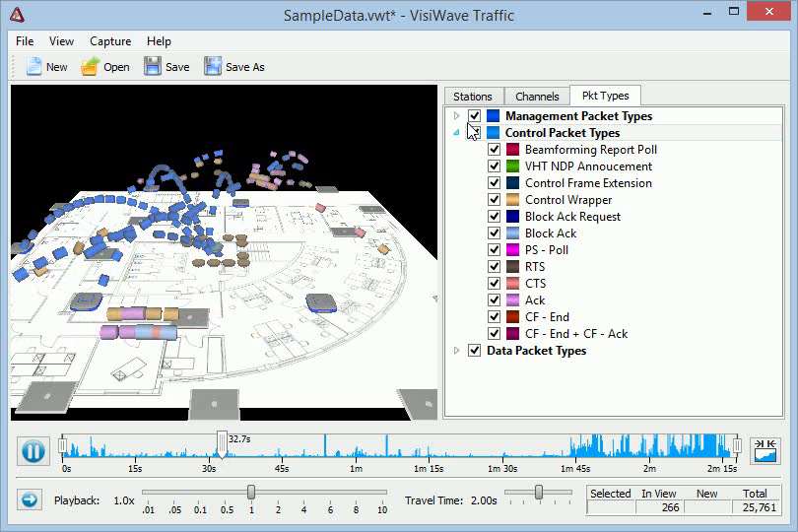Image resolution: width=798 pixels, height=532 pixels.
Task: Click the New file toolbar icon
Action: pyautogui.click(x=33, y=67)
